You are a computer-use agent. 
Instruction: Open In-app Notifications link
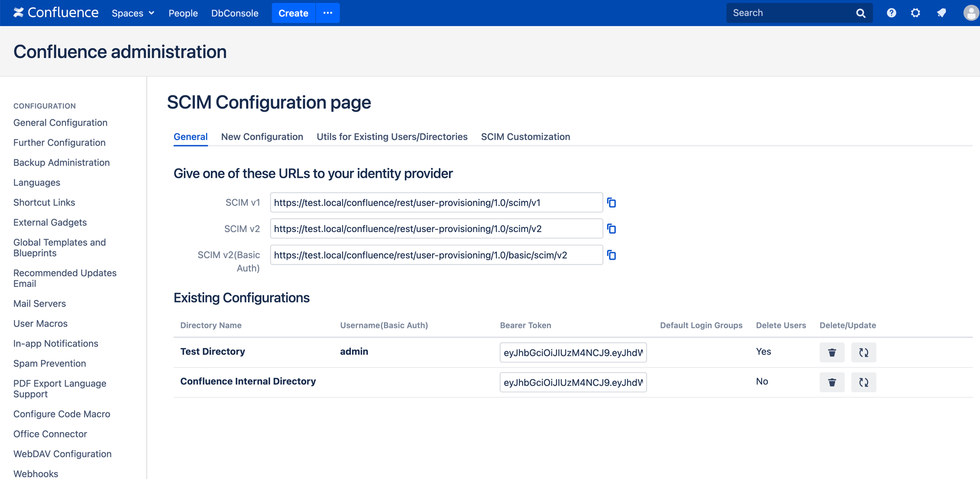(56, 343)
